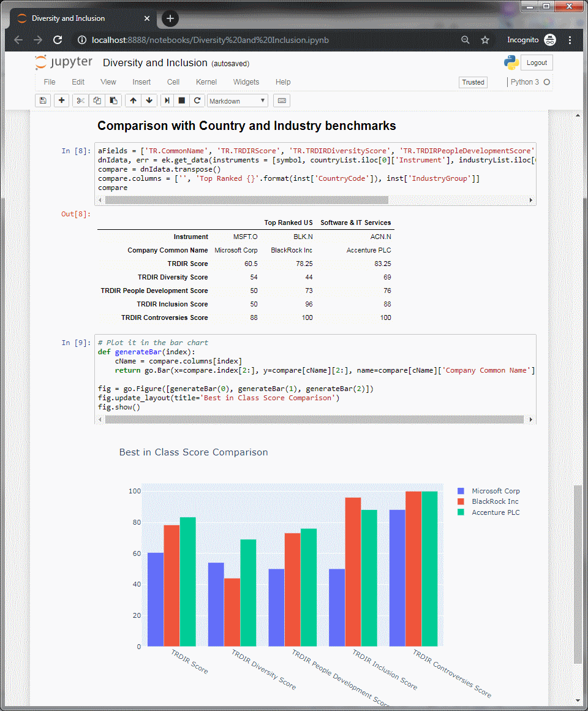View site information icon in address bar
588x711 pixels.
click(82, 40)
